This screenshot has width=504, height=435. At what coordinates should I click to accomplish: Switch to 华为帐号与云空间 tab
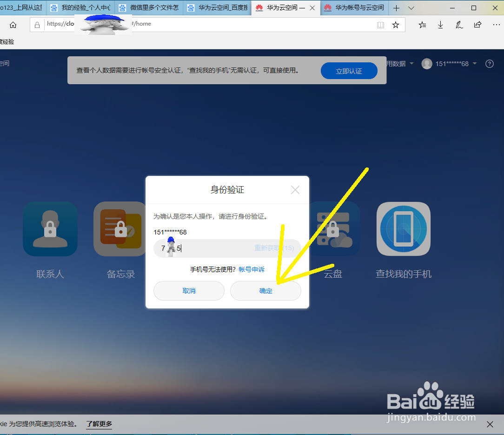354,8
